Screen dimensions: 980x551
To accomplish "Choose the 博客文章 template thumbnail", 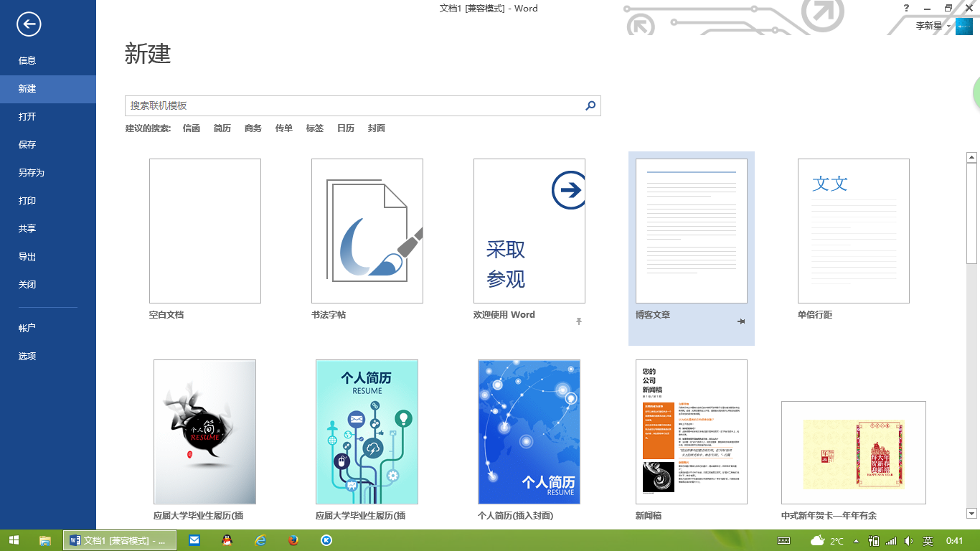I will (692, 231).
